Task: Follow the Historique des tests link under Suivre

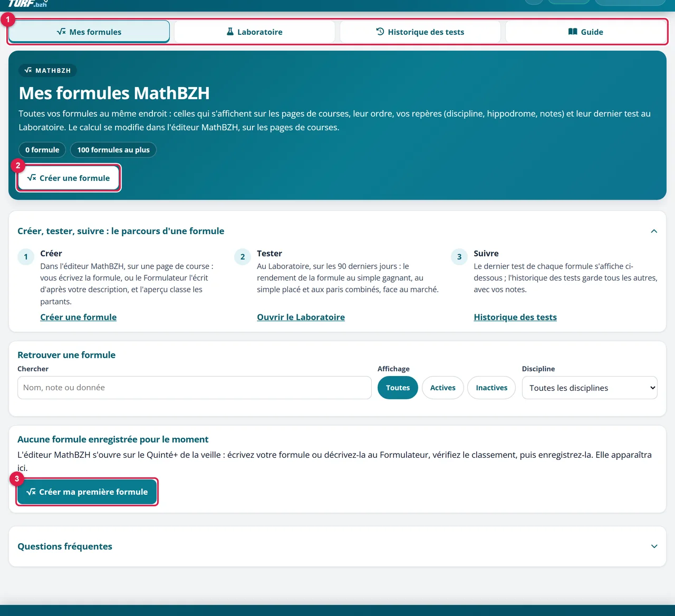Action: pos(515,317)
